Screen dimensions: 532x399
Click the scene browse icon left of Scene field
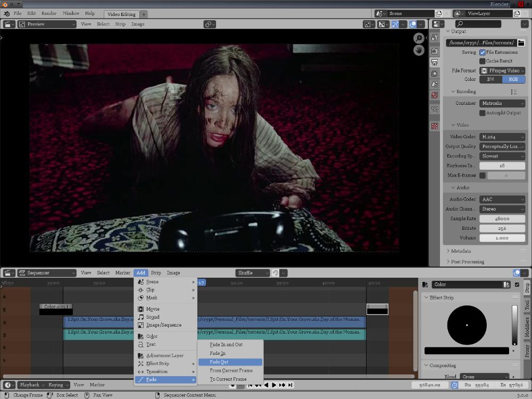tap(381, 14)
